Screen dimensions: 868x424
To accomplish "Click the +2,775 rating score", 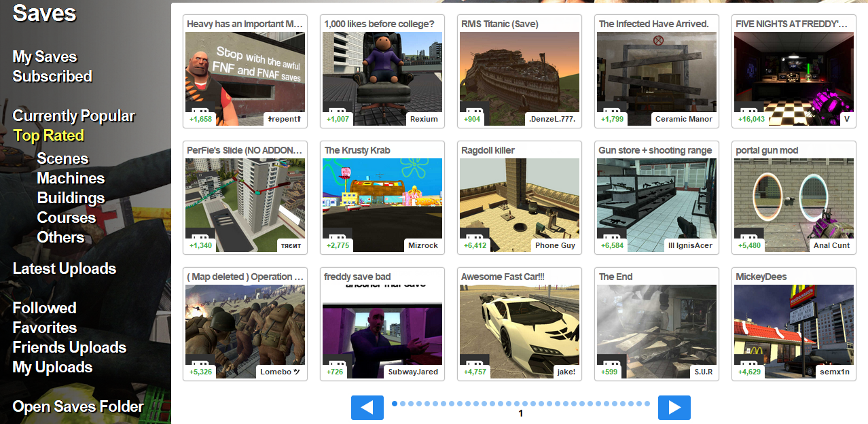I will pyautogui.click(x=338, y=245).
